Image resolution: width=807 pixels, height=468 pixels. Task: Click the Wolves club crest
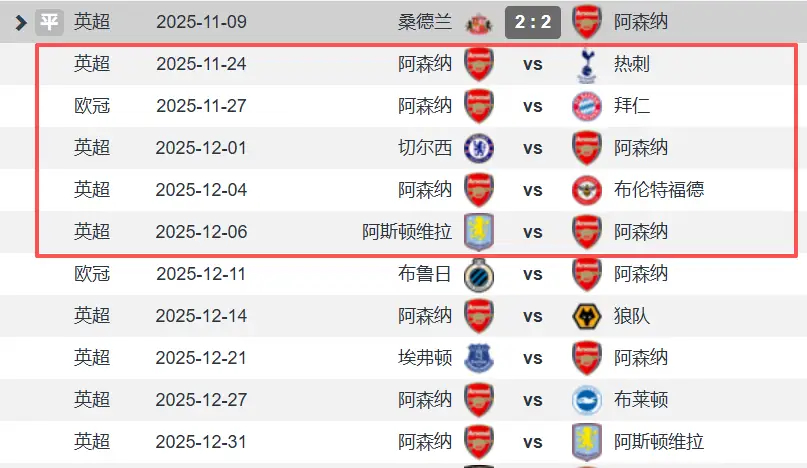point(587,316)
